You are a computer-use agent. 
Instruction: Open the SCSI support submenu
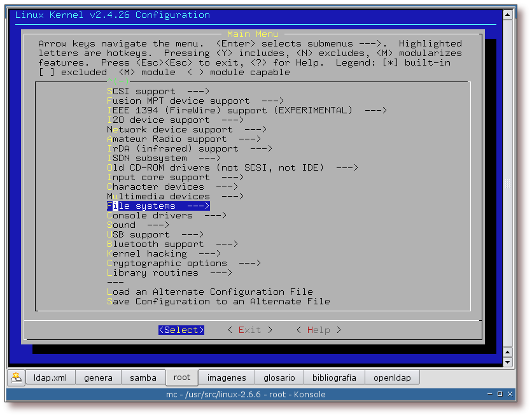(x=149, y=92)
